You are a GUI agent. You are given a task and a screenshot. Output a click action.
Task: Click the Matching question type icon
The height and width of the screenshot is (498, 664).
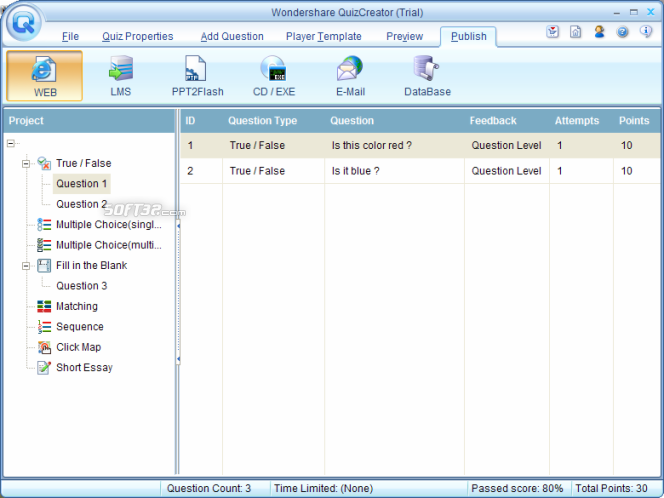point(44,306)
